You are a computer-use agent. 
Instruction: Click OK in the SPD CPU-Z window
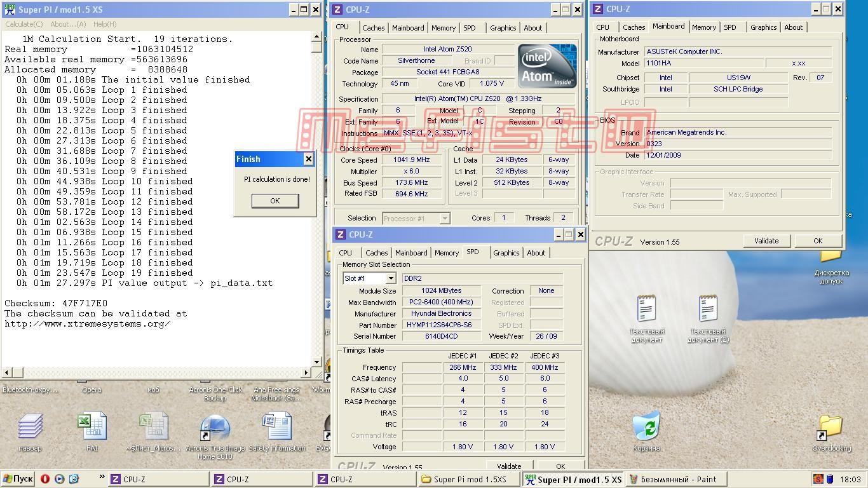click(560, 466)
